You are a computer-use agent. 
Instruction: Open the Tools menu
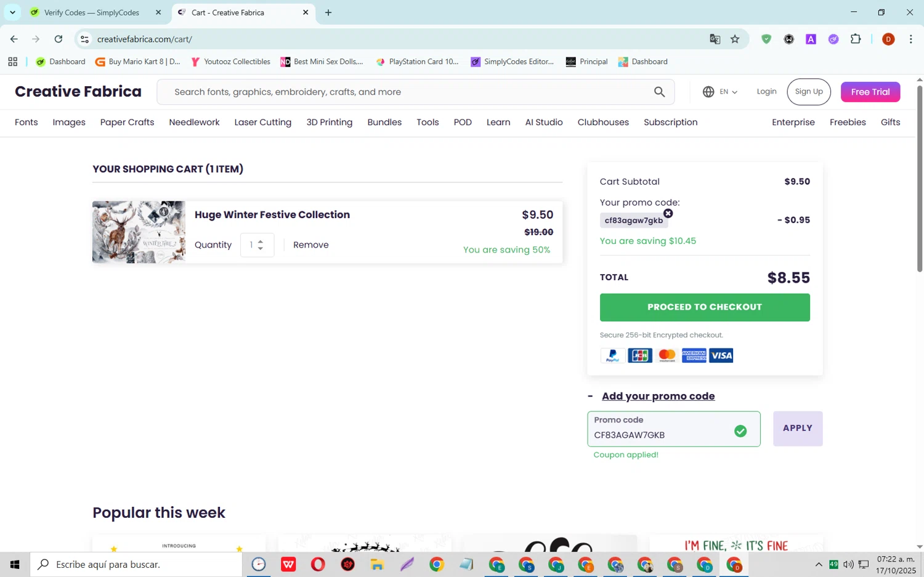pyautogui.click(x=428, y=123)
